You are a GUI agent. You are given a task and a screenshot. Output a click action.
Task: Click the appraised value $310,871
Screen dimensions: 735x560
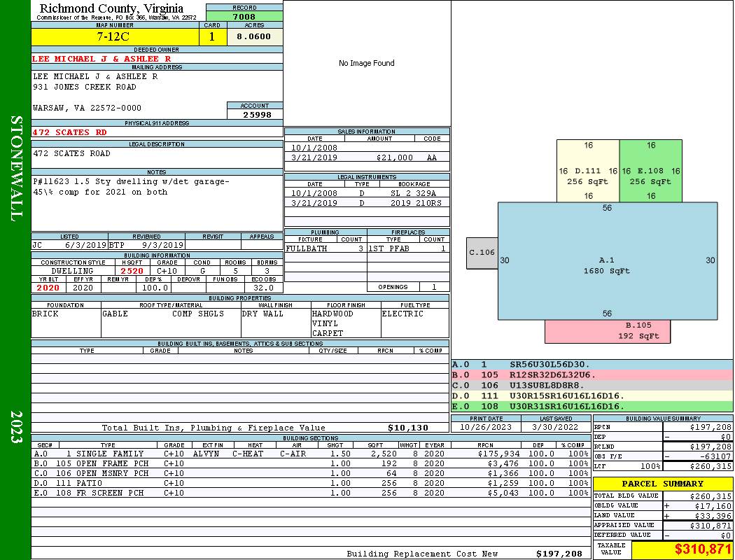point(710,526)
